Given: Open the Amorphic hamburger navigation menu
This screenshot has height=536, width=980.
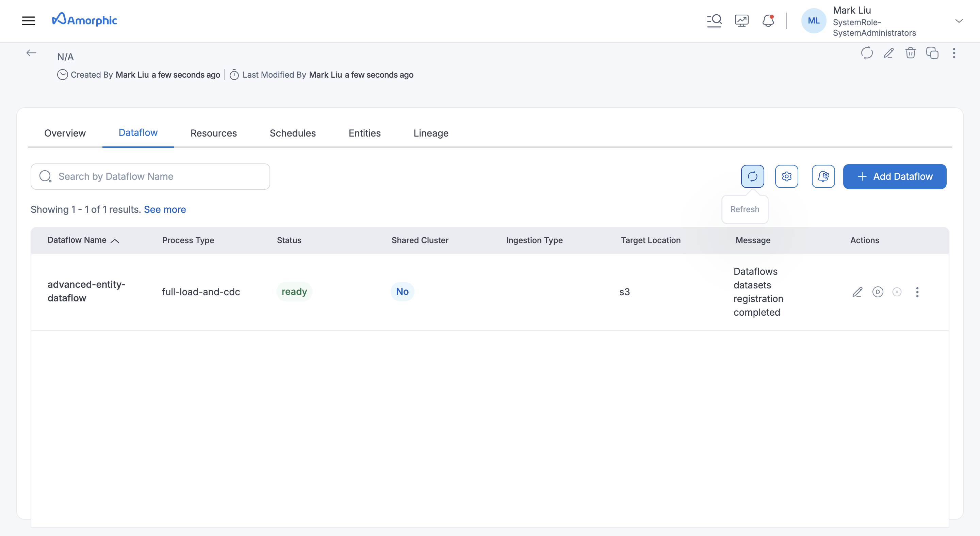Looking at the screenshot, I should 29,20.
